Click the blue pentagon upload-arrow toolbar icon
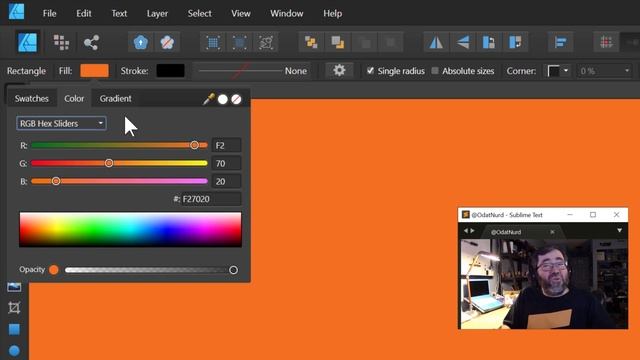This screenshot has width=640, height=360. pyautogui.click(x=141, y=42)
